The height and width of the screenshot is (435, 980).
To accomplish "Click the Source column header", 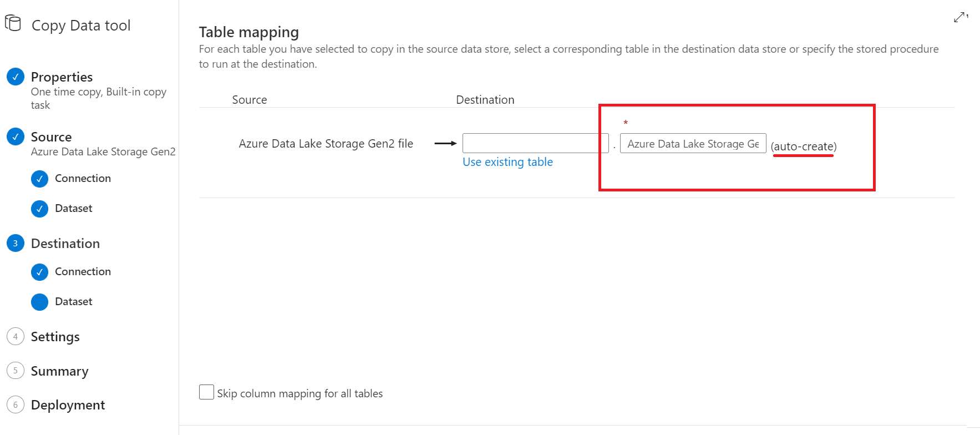I will 250,100.
